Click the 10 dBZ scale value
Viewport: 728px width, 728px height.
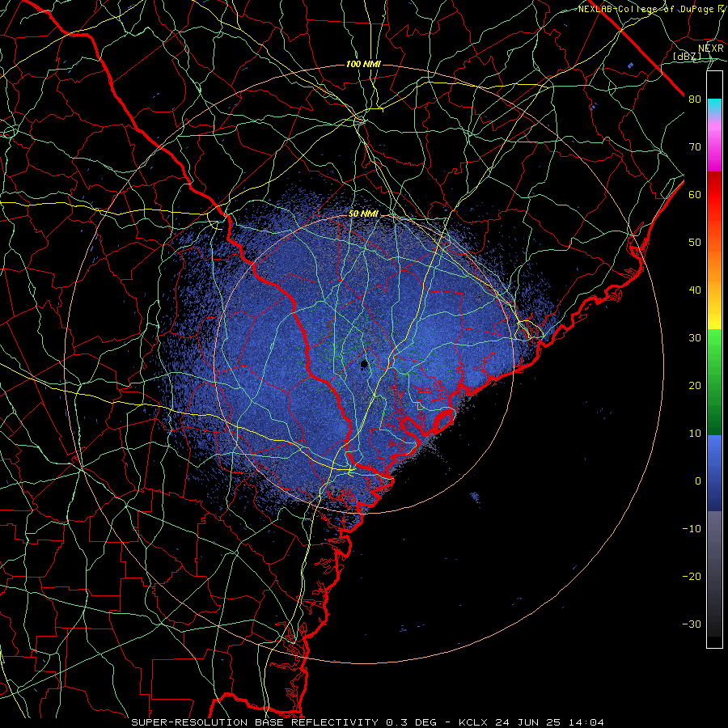click(695, 434)
